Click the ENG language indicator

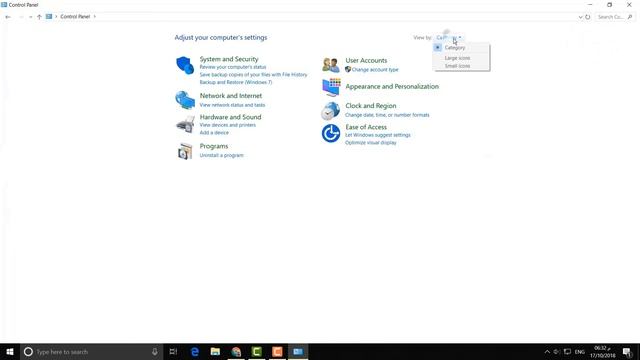(x=580, y=351)
